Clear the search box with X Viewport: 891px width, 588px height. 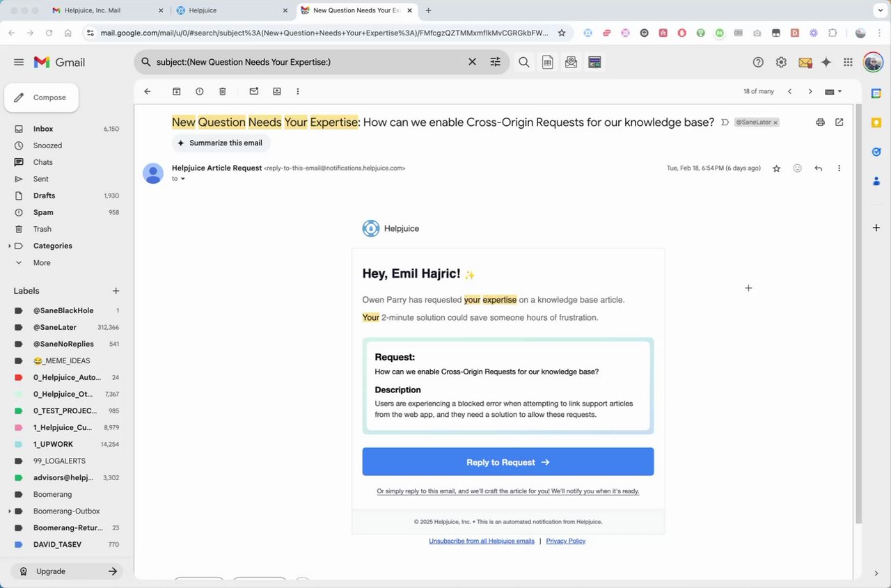tap(472, 62)
